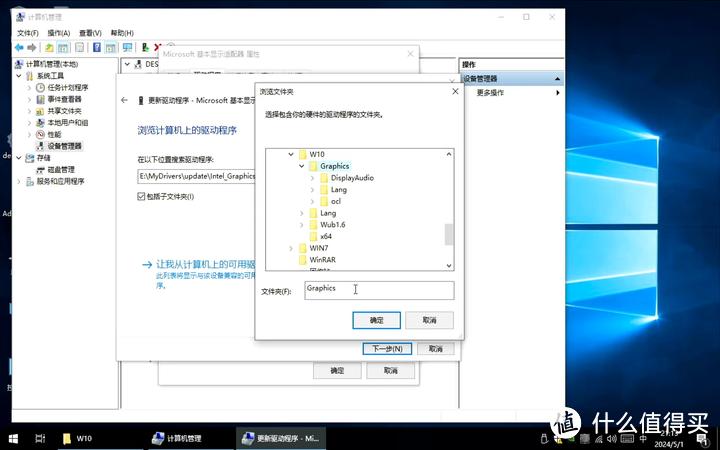Open the 操作(A) menu
The image size is (720, 450).
pyautogui.click(x=57, y=32)
